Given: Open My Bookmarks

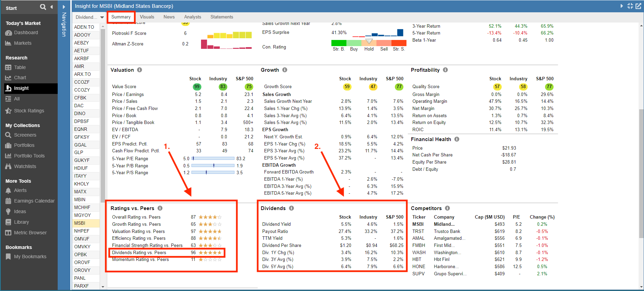Looking at the screenshot, I should pyautogui.click(x=30, y=257).
